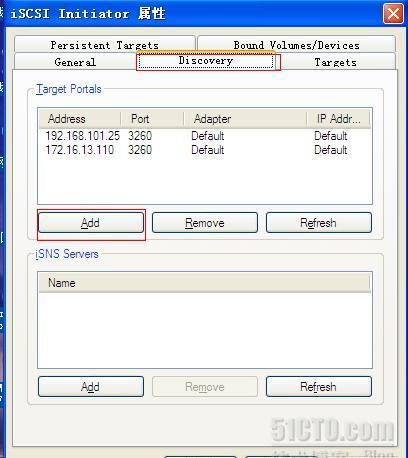
Task: Select the Persistent Targets tab
Action: pyautogui.click(x=105, y=45)
